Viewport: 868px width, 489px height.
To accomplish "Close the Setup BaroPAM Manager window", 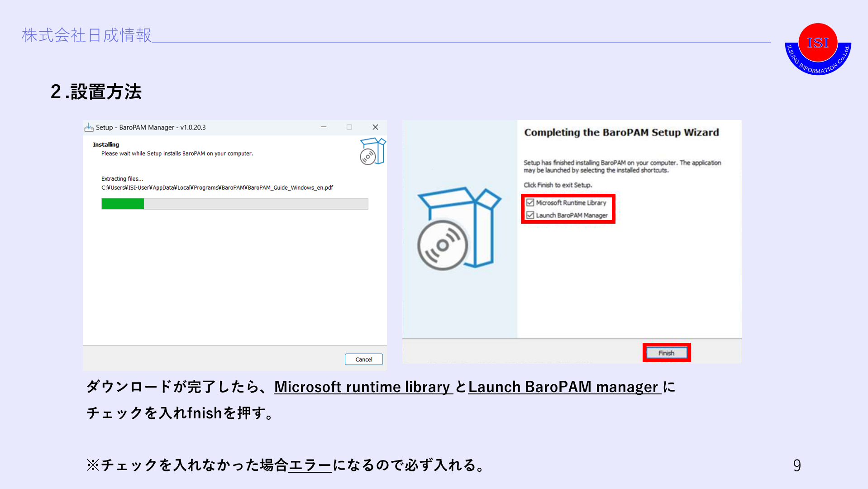I will pos(375,127).
